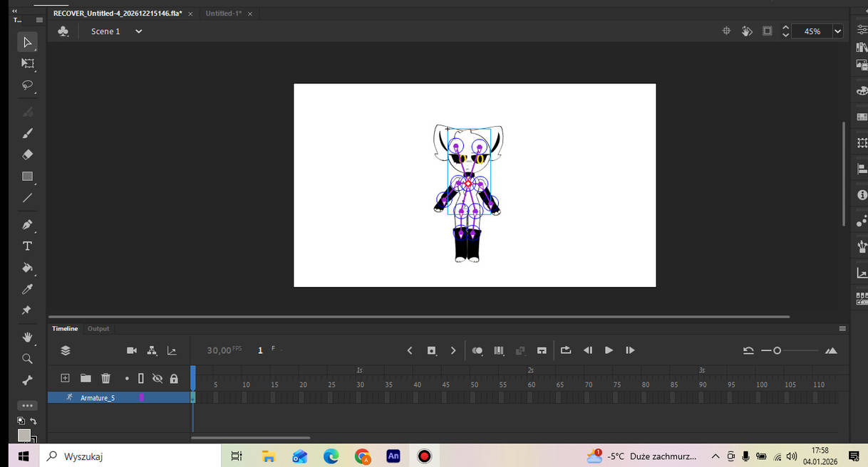Step back one frame

click(x=588, y=350)
